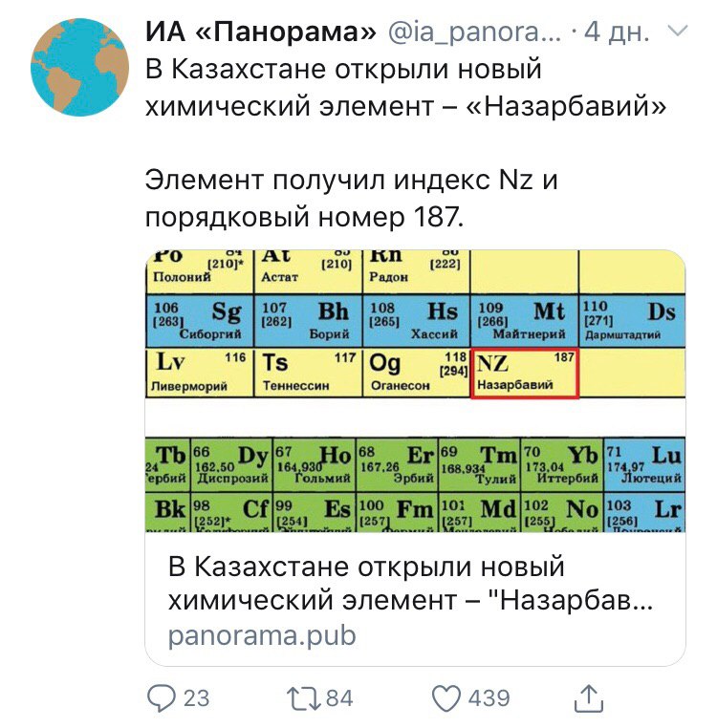Click the Ts Теннессин element cell
The width and height of the screenshot is (717, 728).
pyautogui.click(x=308, y=372)
